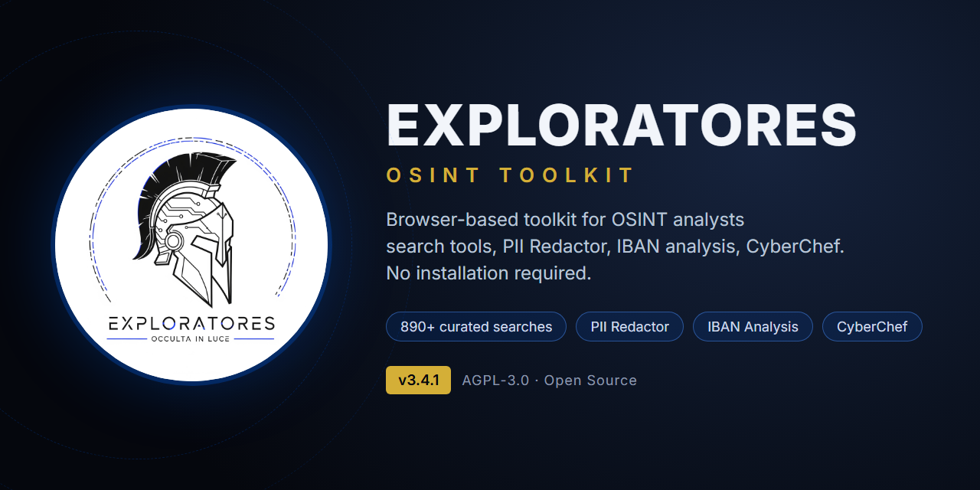980x490 pixels.
Task: Click 'AGPL-3.0 · Open Source' text
Action: pyautogui.click(x=549, y=381)
